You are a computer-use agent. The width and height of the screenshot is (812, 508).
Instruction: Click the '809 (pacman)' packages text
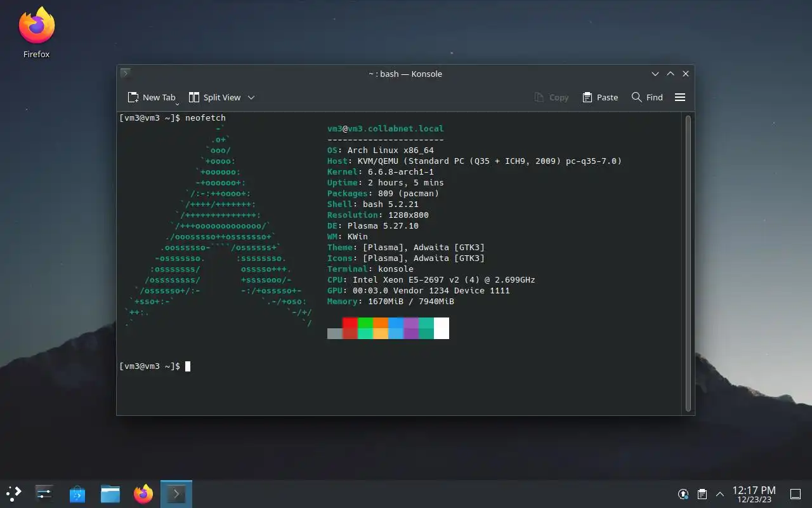coord(409,194)
